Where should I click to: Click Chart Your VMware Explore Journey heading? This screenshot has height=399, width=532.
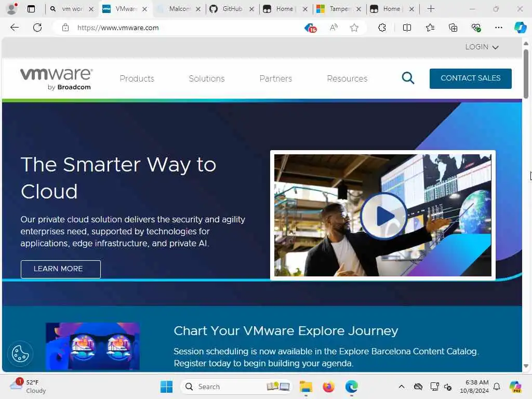[286, 330]
